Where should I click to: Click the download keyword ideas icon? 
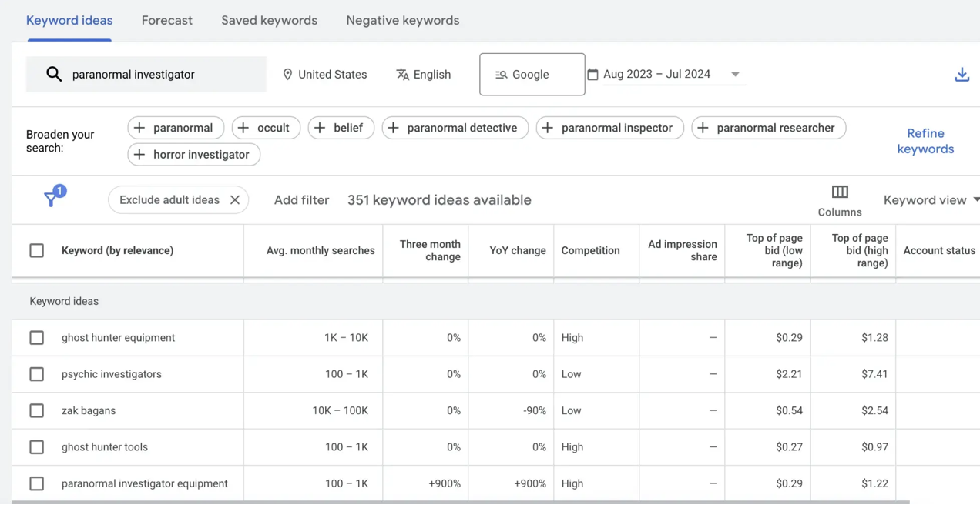[x=962, y=75]
